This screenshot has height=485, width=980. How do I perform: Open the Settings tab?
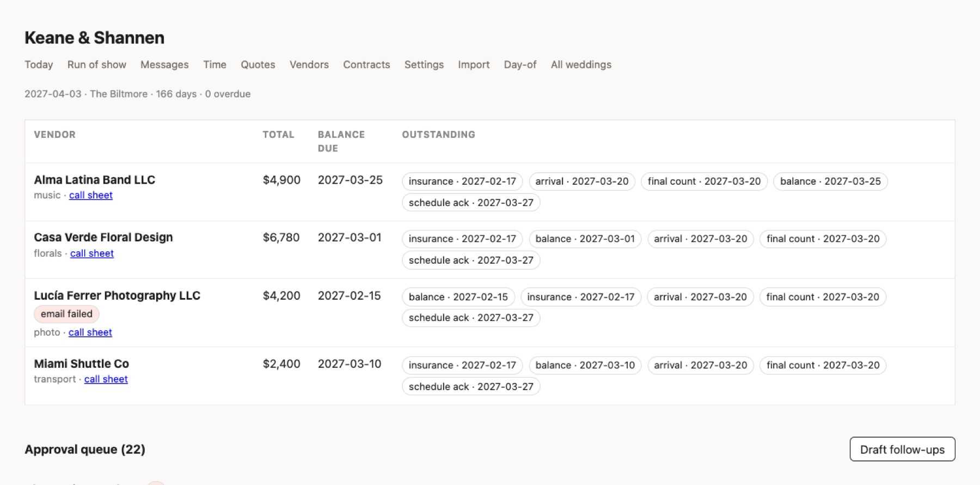click(x=424, y=64)
